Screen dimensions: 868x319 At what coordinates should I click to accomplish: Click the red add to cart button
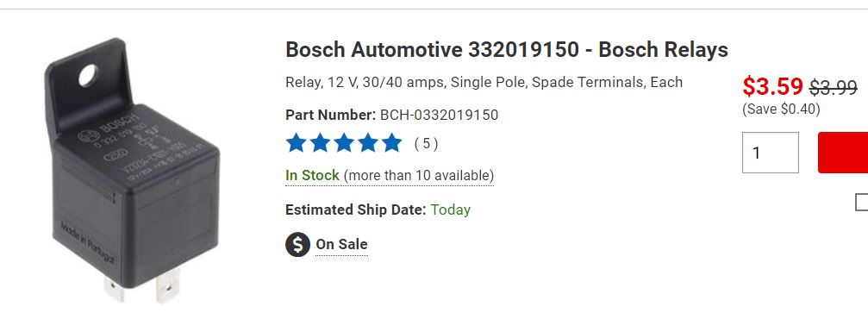843,153
